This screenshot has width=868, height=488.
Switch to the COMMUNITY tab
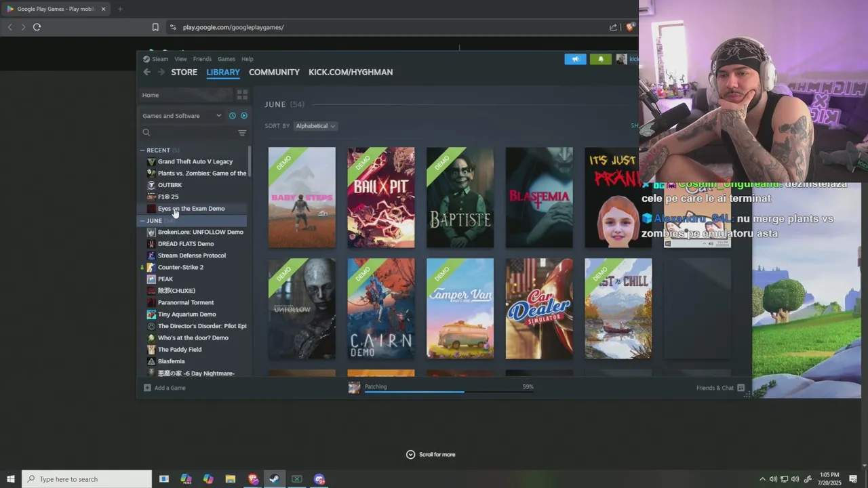coord(274,72)
